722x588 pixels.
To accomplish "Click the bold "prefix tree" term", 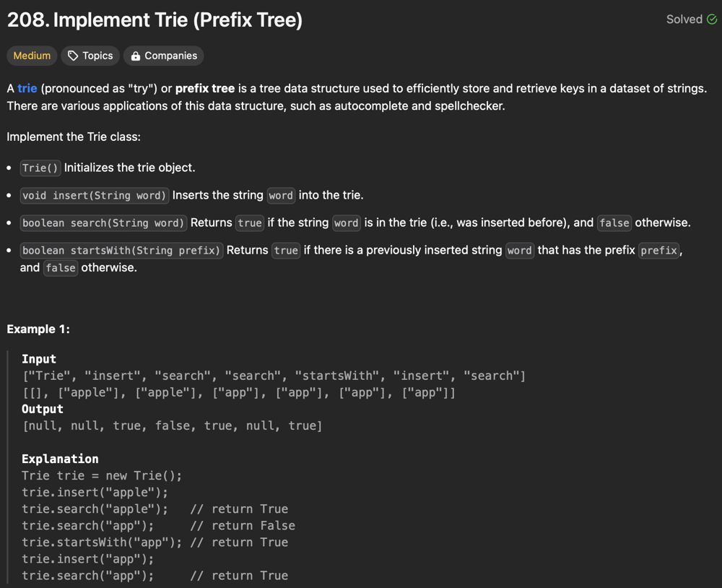I will pos(204,88).
